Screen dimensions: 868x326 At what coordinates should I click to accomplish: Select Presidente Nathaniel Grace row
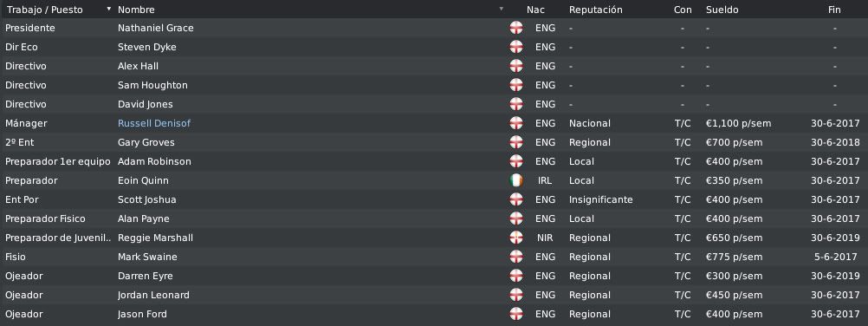(434, 28)
